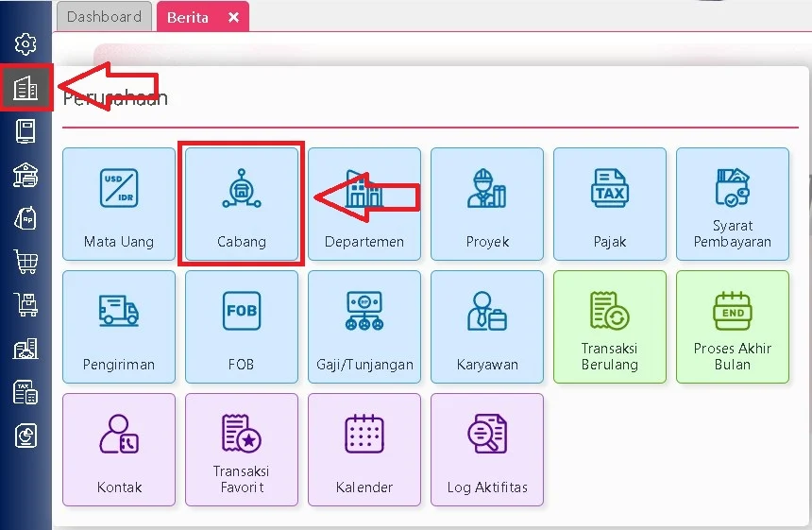
Task: Open the hand-truck boxes menu in sidebar
Action: tap(25, 305)
